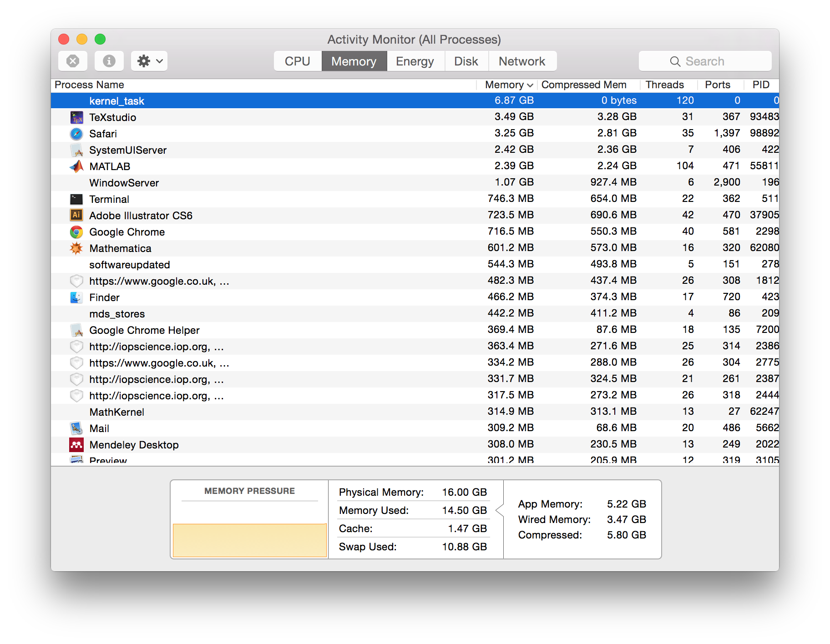Click the TeXstudio app icon
The width and height of the screenshot is (830, 644).
click(x=76, y=117)
